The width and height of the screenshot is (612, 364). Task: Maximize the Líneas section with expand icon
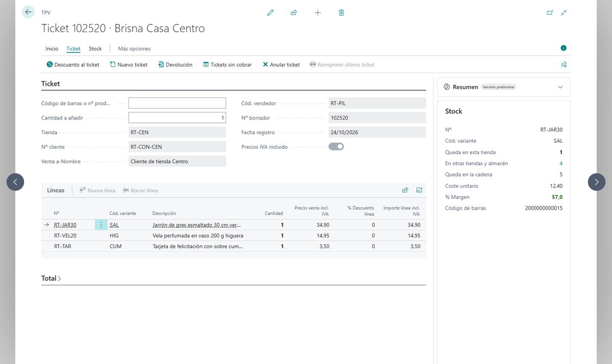click(419, 190)
